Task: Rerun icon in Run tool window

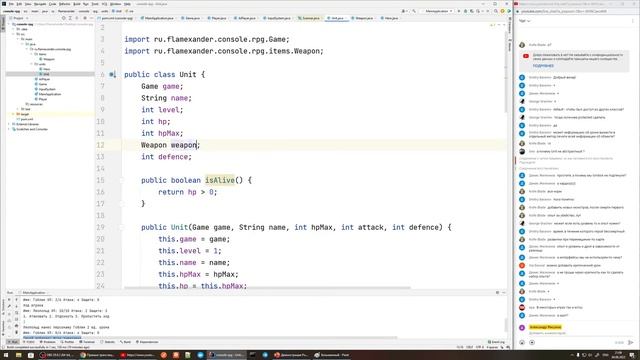Action: (x=9, y=300)
